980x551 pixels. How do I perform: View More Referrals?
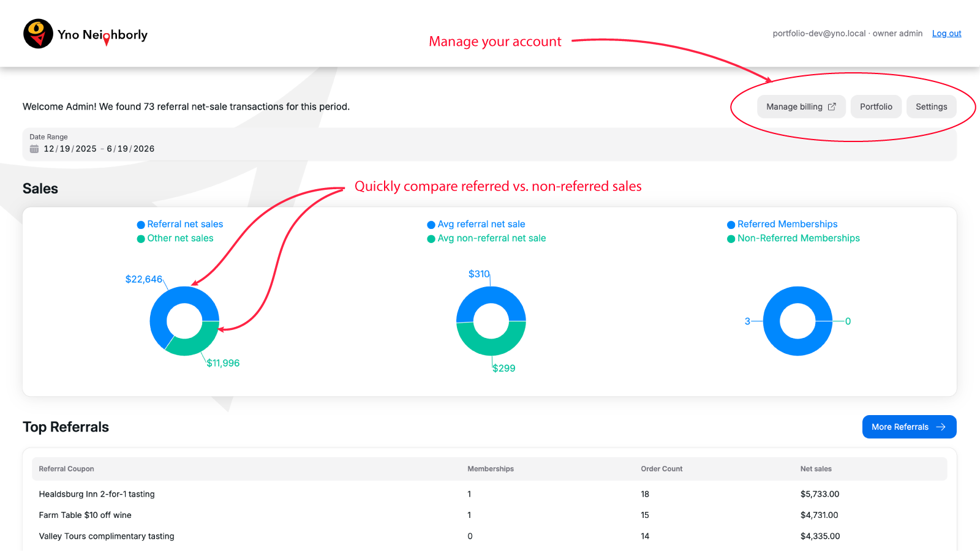(909, 427)
